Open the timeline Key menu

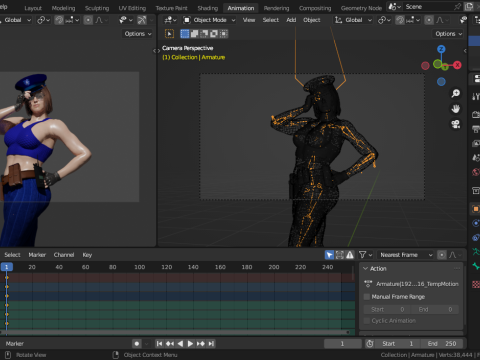[x=87, y=255]
